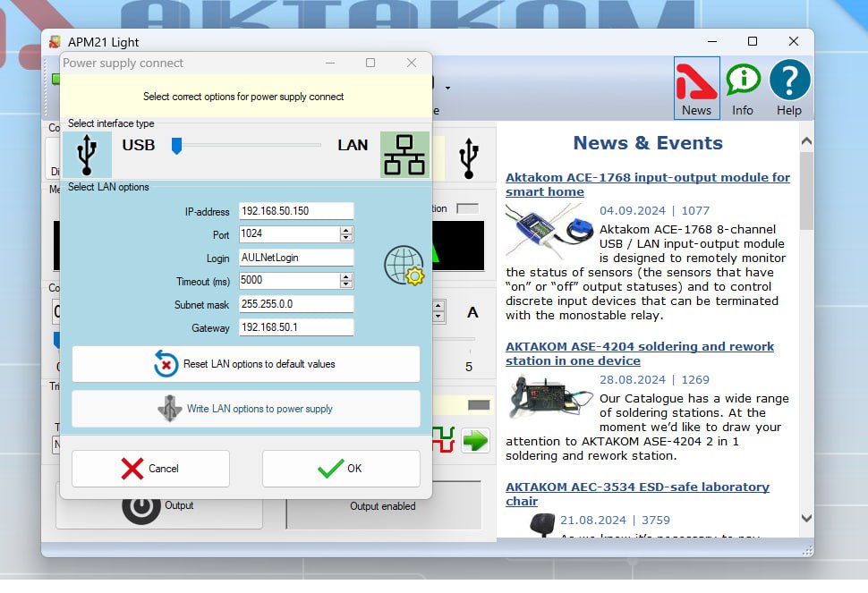Click the Port number field
Screen dimensions: 868x593
(289, 234)
